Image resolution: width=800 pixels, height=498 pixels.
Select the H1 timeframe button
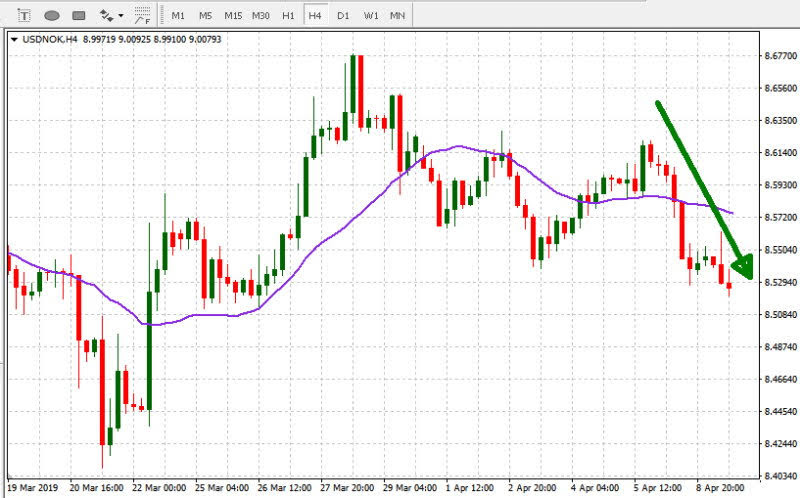tap(288, 16)
